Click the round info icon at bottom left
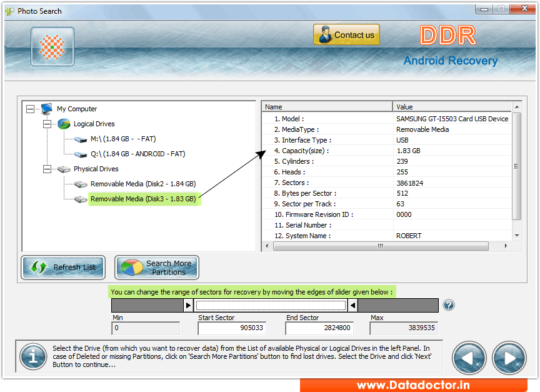Screen dimensions: 540x392 33,356
